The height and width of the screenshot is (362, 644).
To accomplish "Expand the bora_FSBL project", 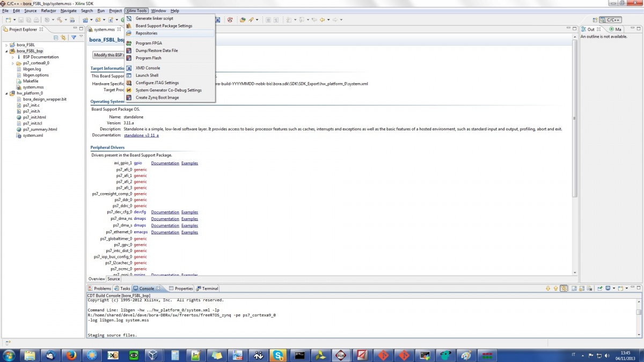I will click(x=6, y=45).
